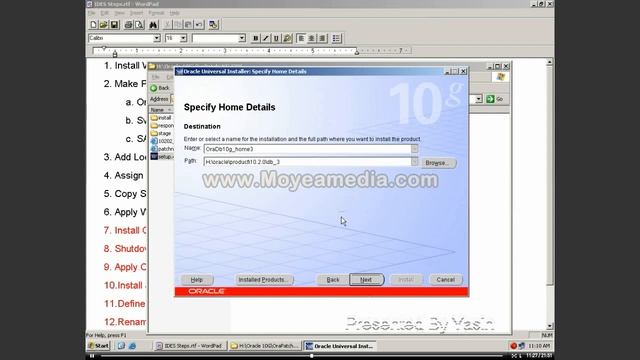Click the red system tray icon
Screen dimensions: 640x360
click(513, 346)
